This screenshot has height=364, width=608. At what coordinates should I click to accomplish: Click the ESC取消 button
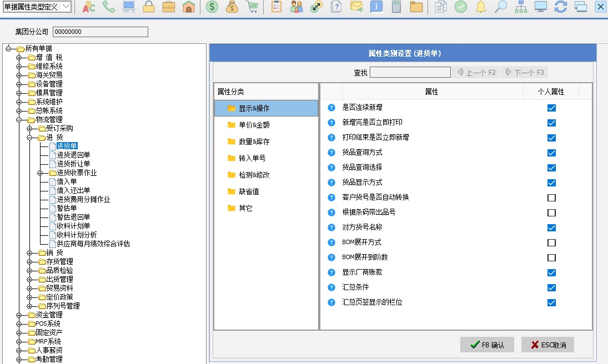(x=547, y=345)
